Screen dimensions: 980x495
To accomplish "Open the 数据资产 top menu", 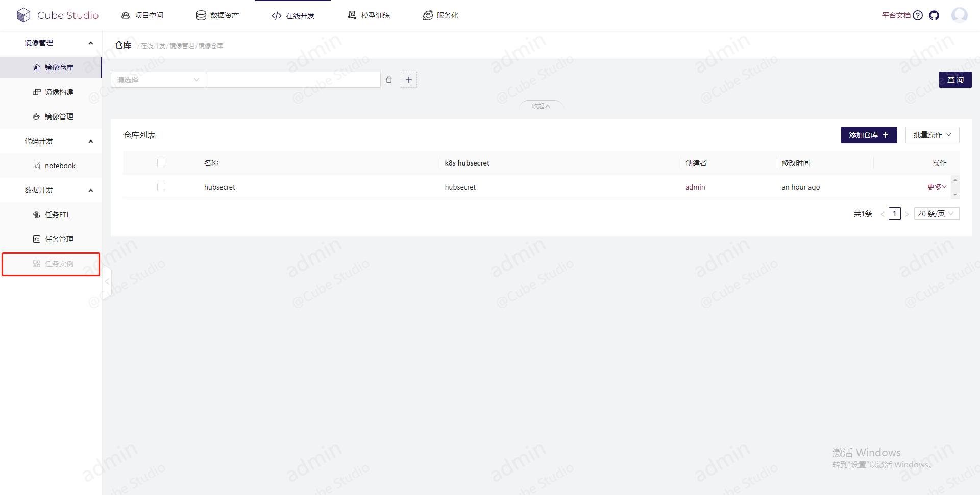I will pos(217,15).
